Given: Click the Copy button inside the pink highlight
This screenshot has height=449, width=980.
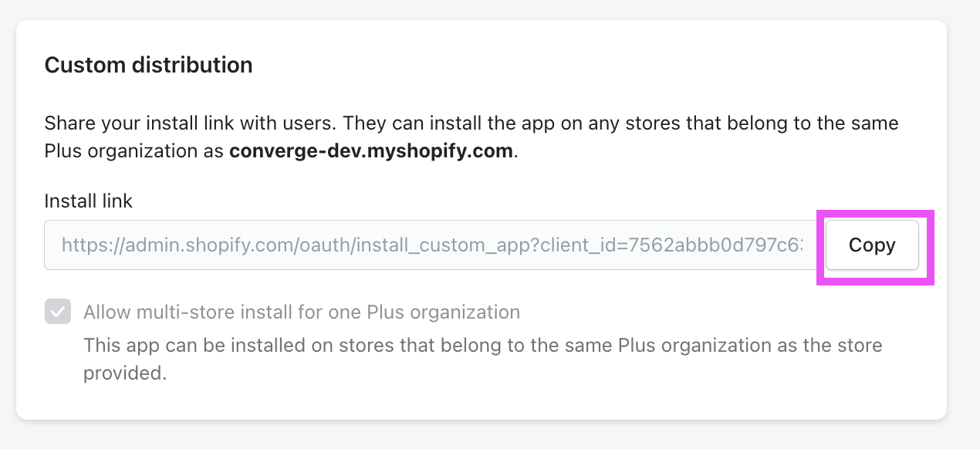Looking at the screenshot, I should 871,245.
